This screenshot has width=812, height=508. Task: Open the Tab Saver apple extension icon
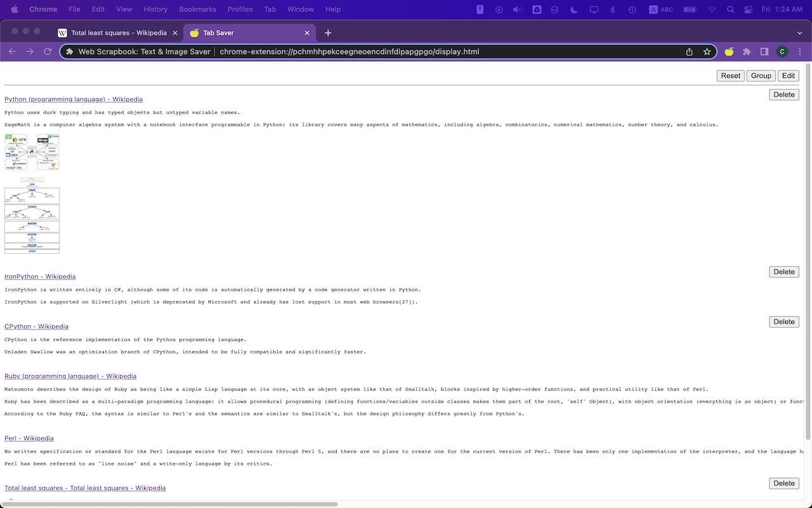click(728, 51)
